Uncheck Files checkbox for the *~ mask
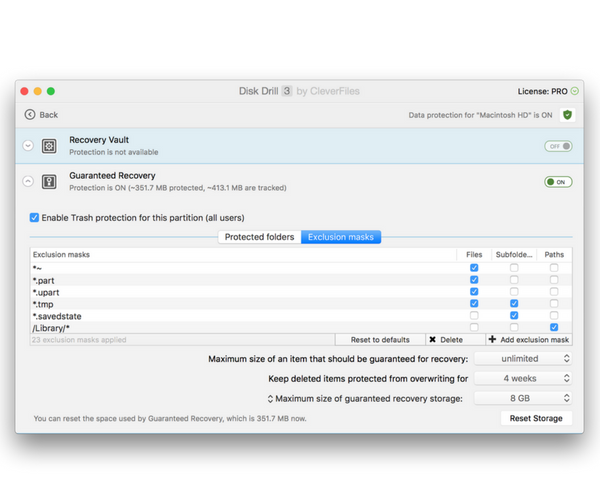This screenshot has width=600, height=500. [x=474, y=268]
